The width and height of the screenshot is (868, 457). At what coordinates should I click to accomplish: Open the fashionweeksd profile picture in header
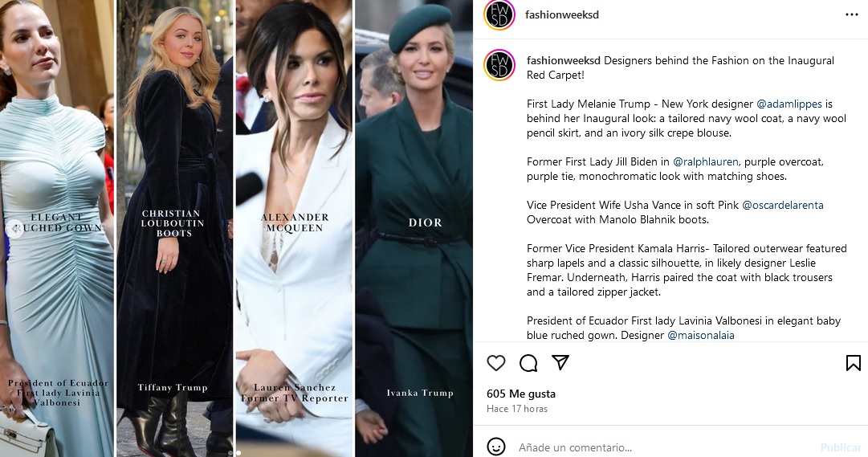(499, 15)
